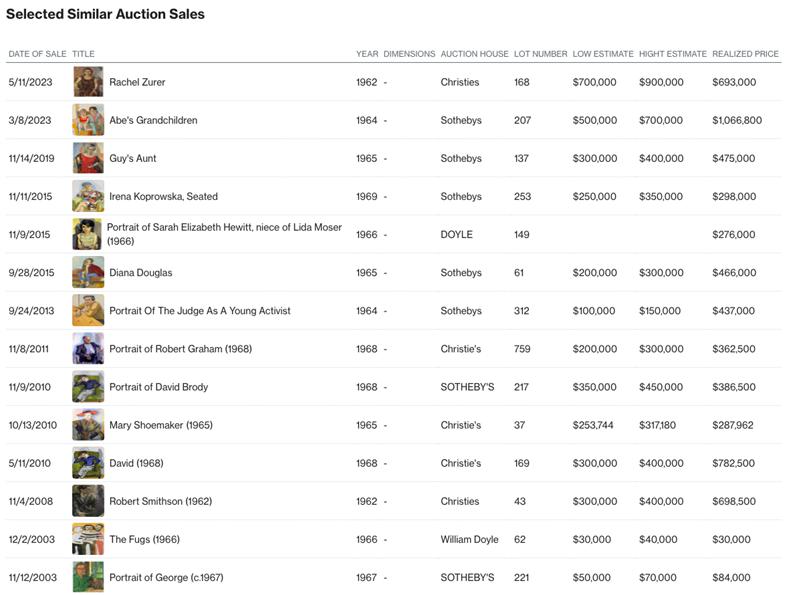Click the Portrait of George thumbnail

pyautogui.click(x=88, y=577)
